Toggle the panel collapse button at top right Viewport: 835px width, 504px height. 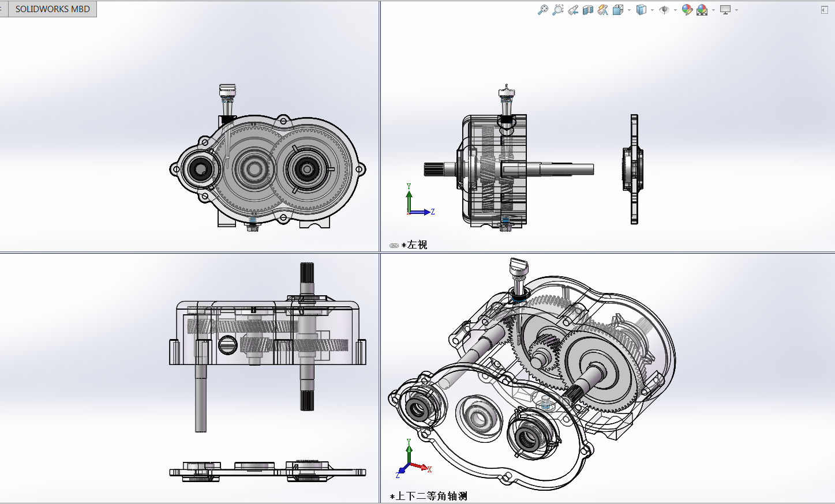click(x=824, y=10)
